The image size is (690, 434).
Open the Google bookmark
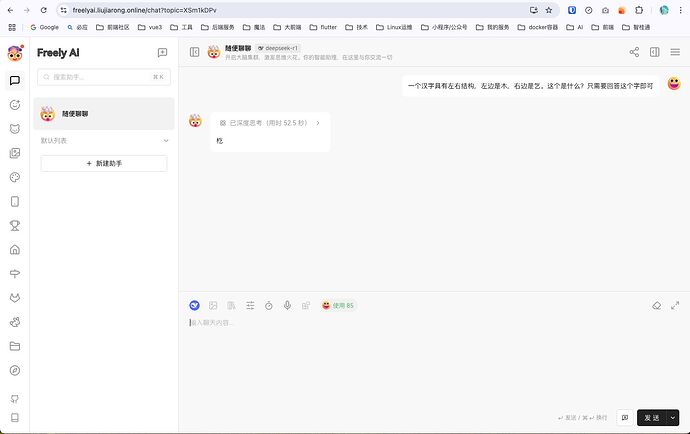coord(44,27)
